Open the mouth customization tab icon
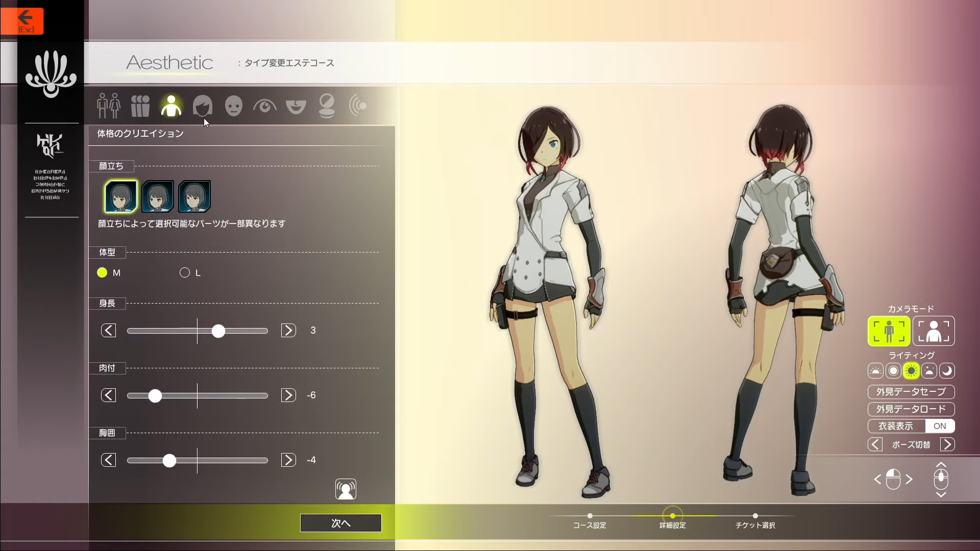 296,106
